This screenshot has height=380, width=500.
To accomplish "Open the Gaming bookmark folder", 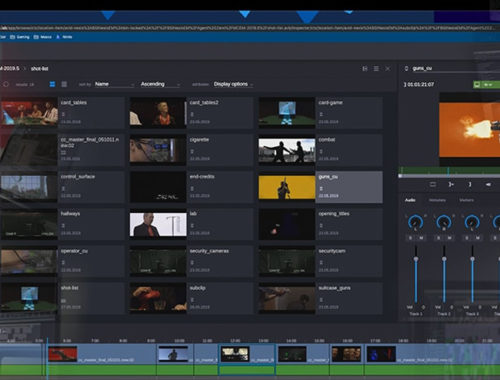I will click(x=20, y=37).
